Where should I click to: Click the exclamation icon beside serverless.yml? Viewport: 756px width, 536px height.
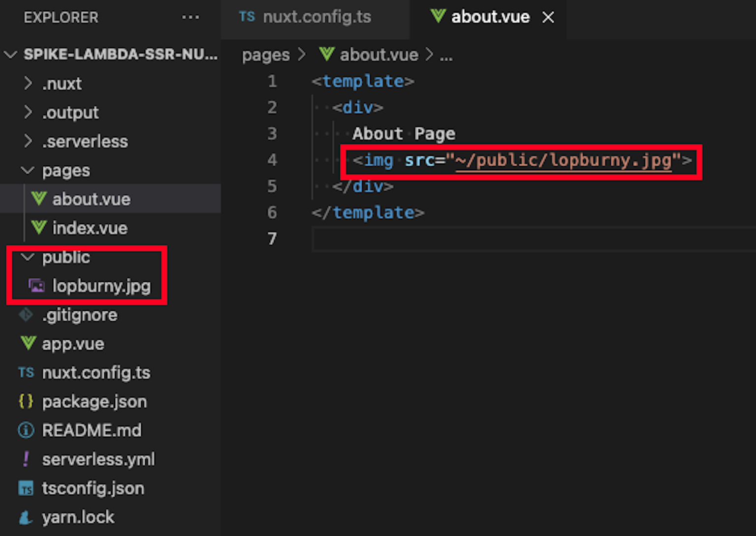pos(26,459)
